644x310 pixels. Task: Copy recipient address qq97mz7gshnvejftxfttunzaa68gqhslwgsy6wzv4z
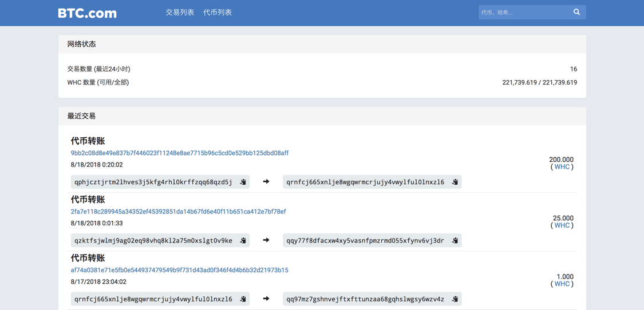[455, 299]
